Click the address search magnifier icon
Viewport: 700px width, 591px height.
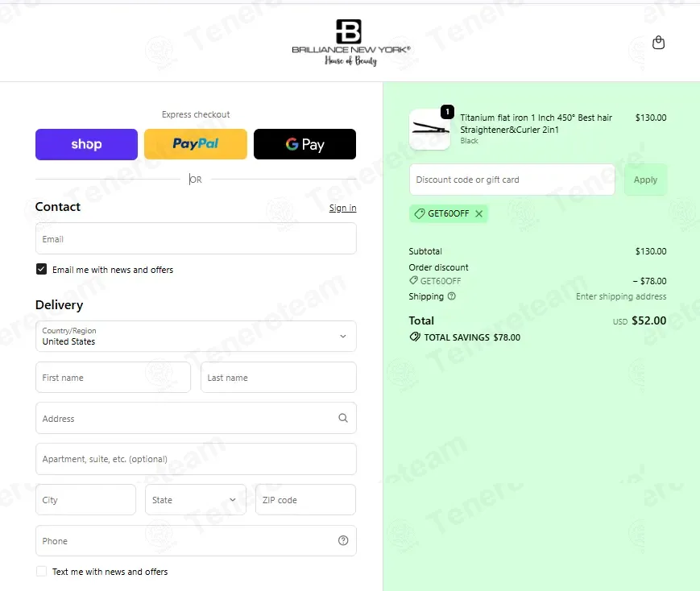(343, 418)
